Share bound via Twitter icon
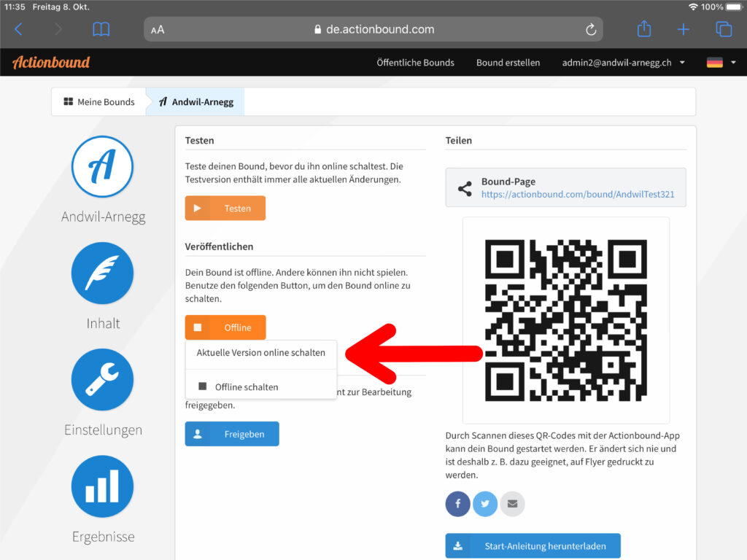This screenshot has height=560, width=747. point(485,504)
